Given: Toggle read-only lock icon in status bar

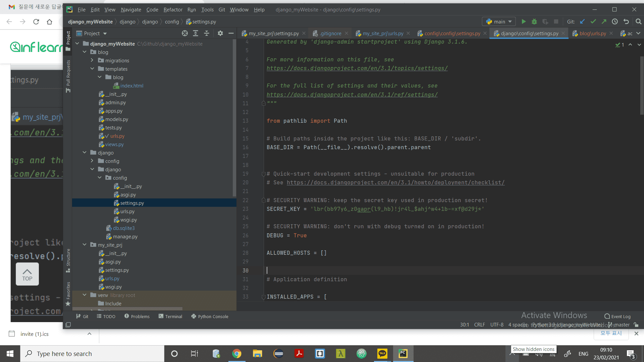Looking at the screenshot, I should pos(636,324).
